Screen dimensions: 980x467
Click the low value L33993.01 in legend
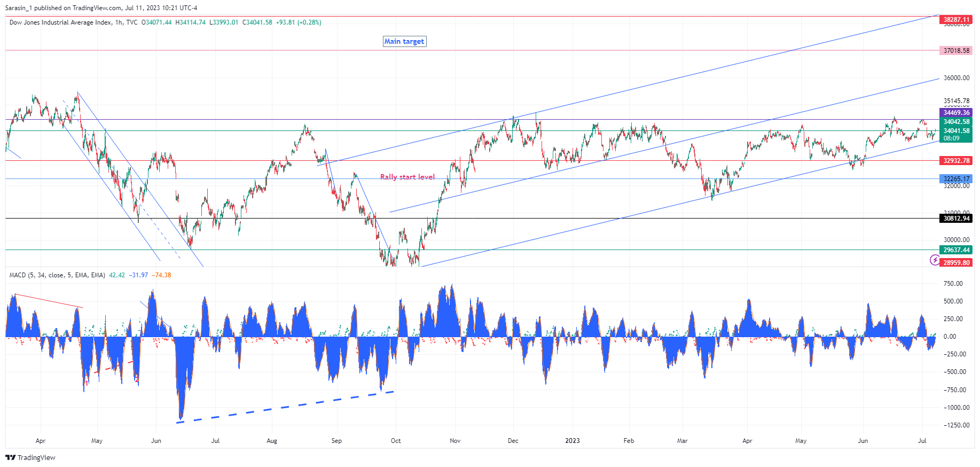point(224,22)
